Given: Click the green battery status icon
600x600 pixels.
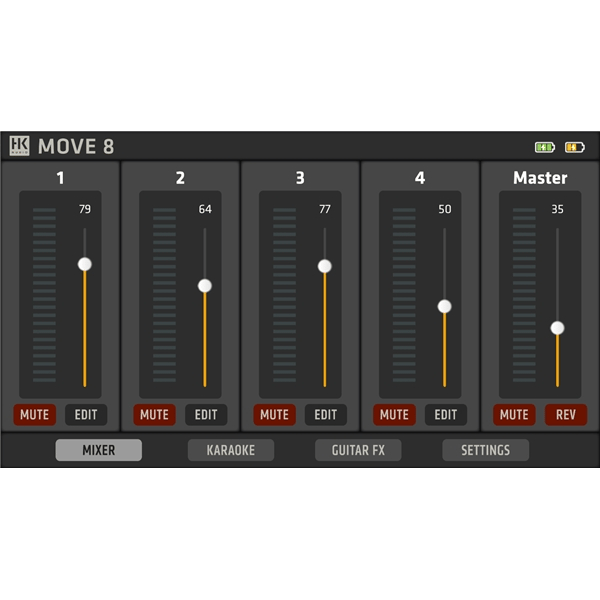Looking at the screenshot, I should point(545,147).
